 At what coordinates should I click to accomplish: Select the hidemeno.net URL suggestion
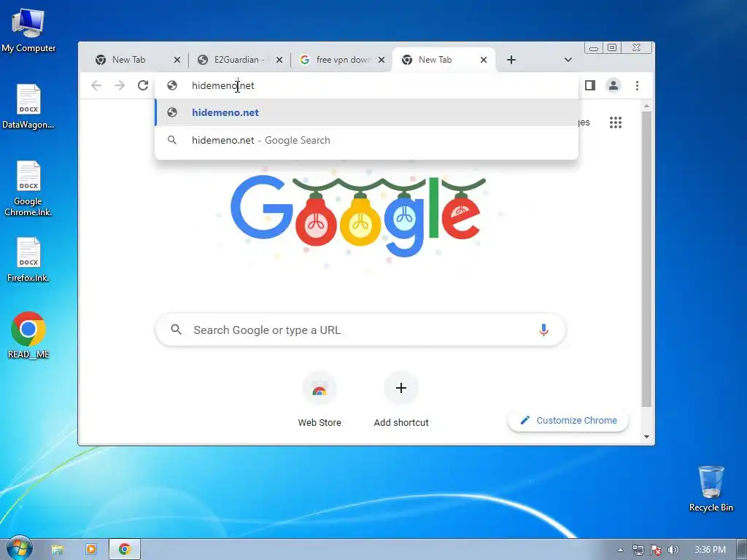(x=367, y=113)
